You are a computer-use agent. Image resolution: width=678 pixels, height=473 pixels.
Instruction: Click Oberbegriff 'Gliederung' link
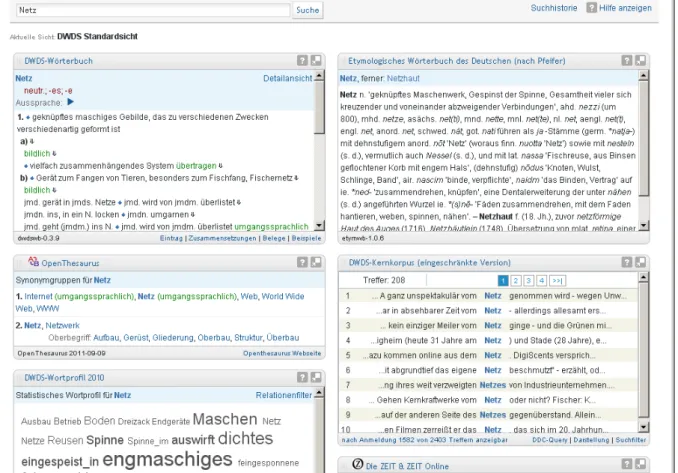[x=173, y=338]
